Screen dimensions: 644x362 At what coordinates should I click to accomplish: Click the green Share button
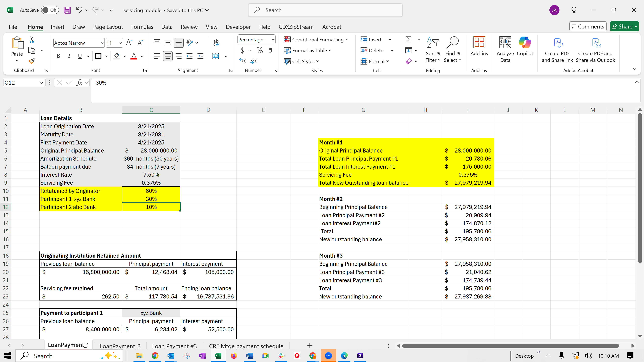pyautogui.click(x=624, y=26)
